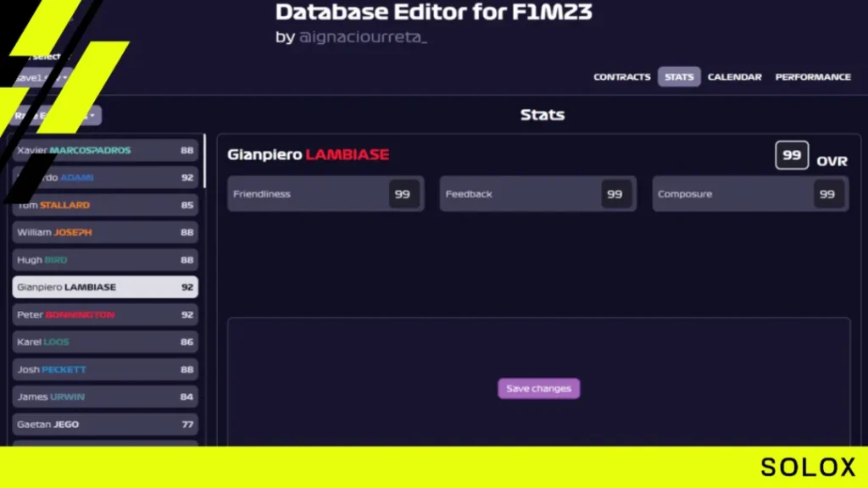Open the Contracts tab
Screen dimensions: 868x488
[x=621, y=77]
